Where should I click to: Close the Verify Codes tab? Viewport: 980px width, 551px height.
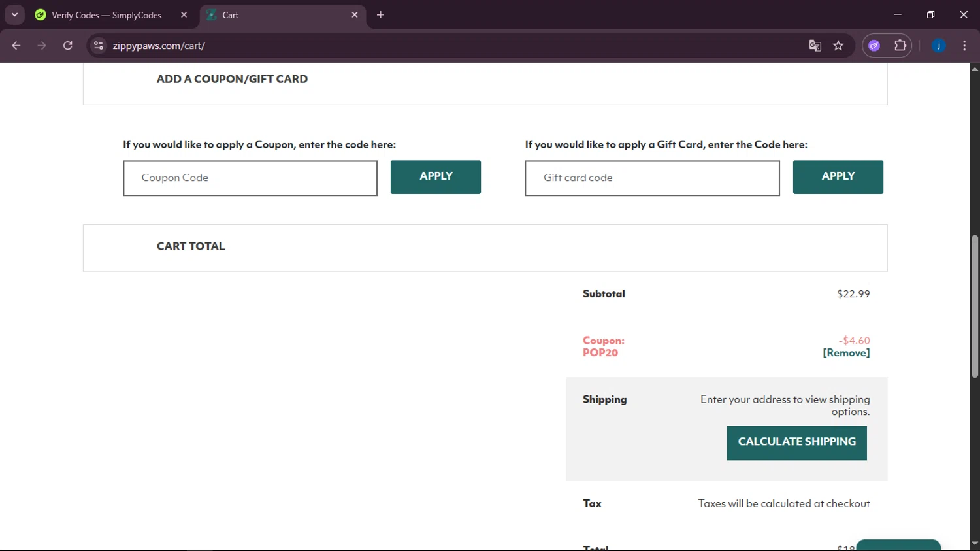click(x=184, y=14)
